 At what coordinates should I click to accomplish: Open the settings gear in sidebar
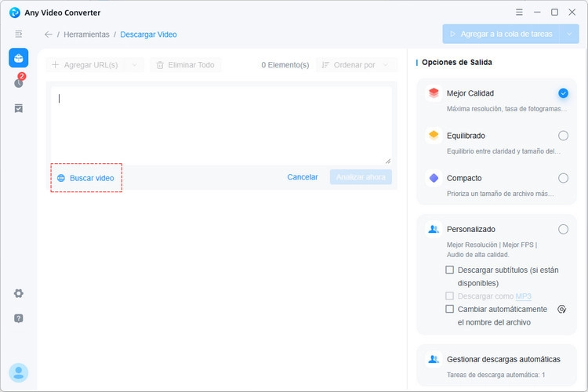point(18,293)
